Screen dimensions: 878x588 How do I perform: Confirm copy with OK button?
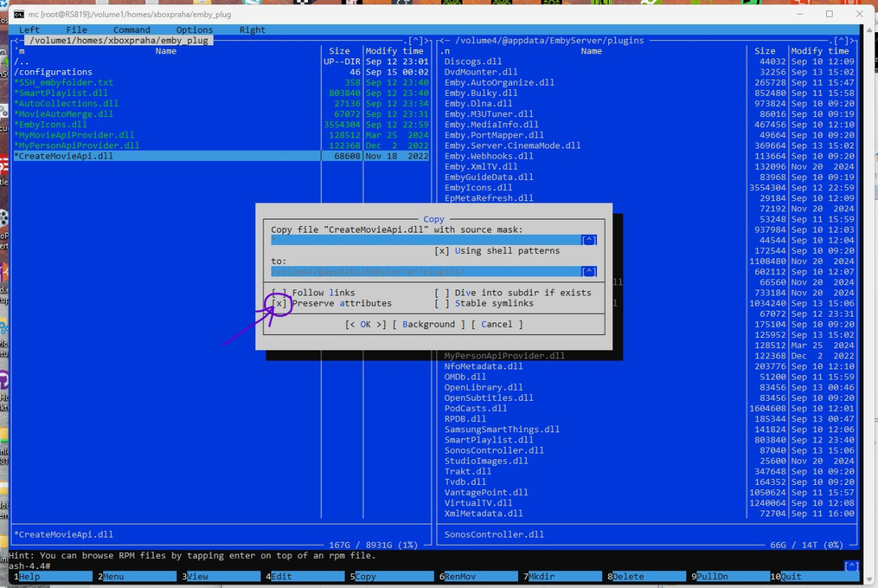pyautogui.click(x=366, y=324)
